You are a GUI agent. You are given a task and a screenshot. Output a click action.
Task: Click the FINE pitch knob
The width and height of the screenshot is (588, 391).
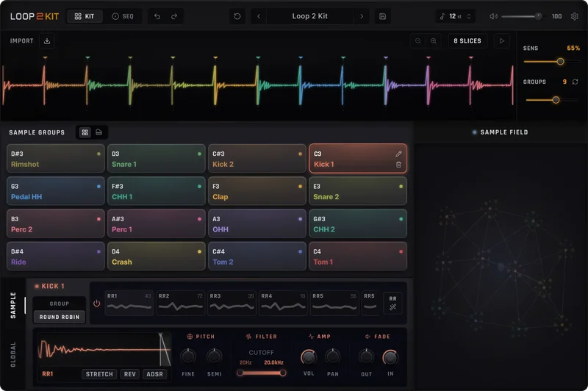tap(188, 356)
